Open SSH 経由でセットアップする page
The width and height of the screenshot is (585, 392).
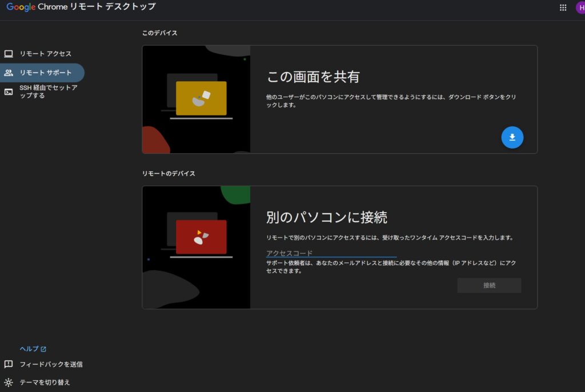49,91
